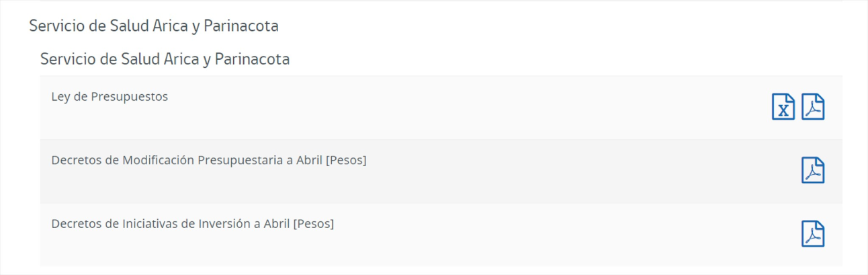Select the Modificación Presupuestaria row background
The height and width of the screenshot is (275, 868).
click(441, 171)
